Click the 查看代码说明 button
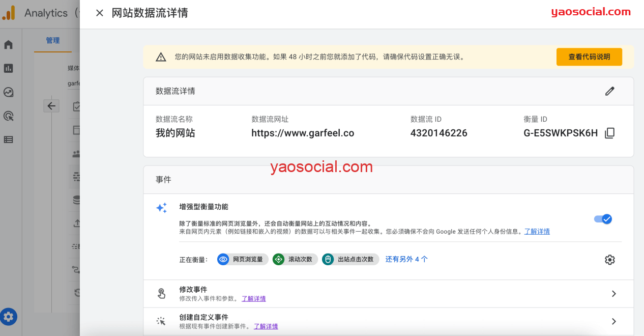Screen dimensions: 644x336 point(589,57)
